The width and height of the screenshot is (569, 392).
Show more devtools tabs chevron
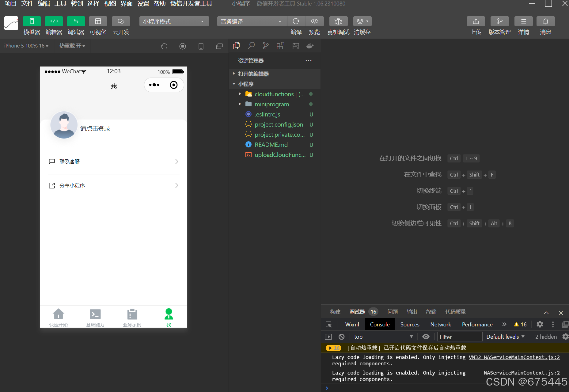coord(504,324)
